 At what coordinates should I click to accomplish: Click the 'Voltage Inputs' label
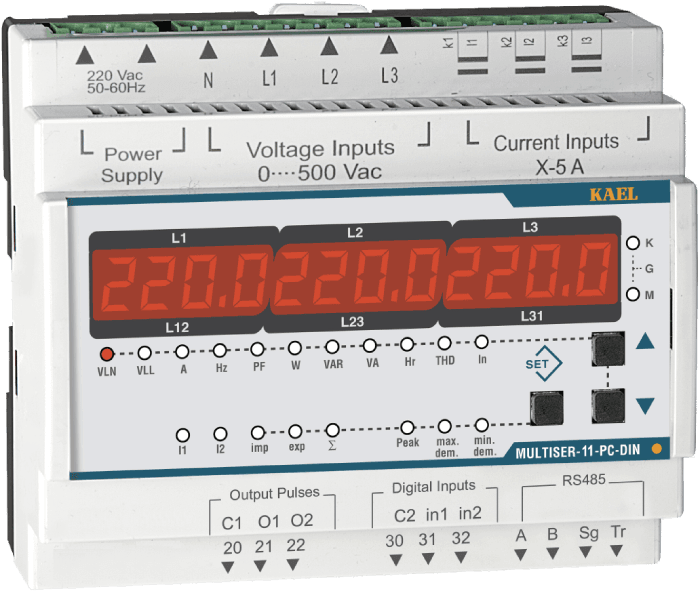point(320,149)
